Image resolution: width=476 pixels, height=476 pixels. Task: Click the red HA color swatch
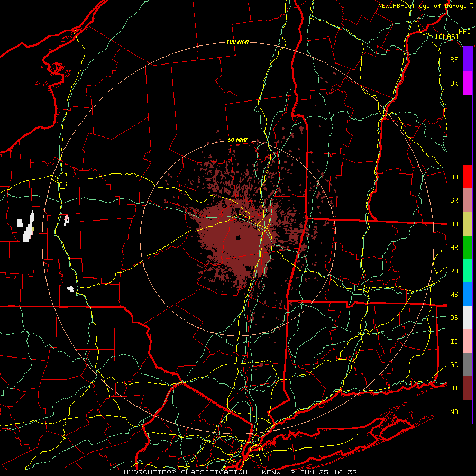(x=467, y=177)
